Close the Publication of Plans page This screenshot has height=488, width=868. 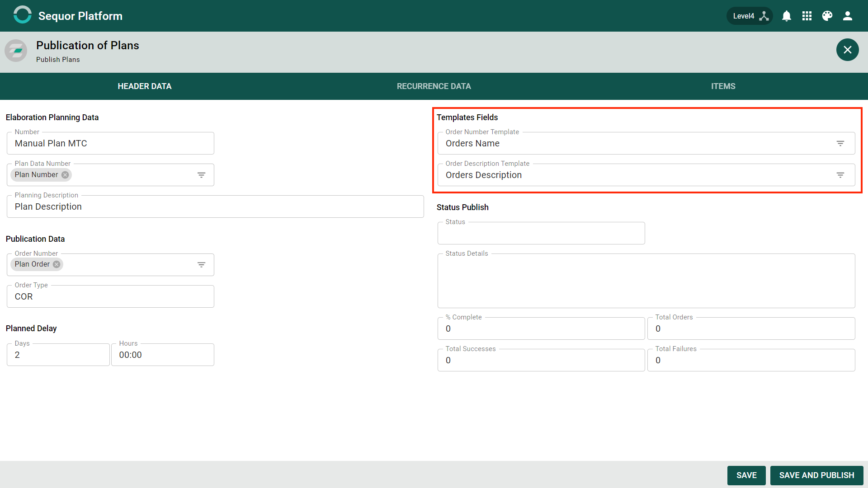pos(848,50)
